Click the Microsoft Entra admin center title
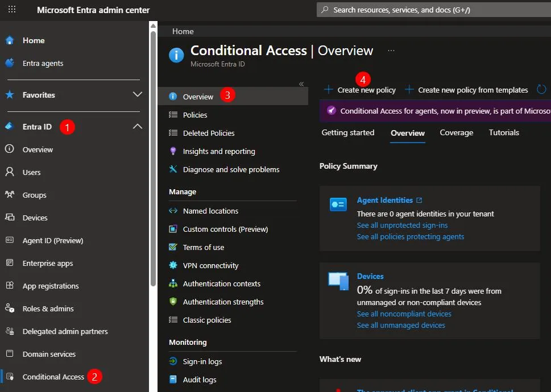This screenshot has height=392, width=551. [x=93, y=10]
